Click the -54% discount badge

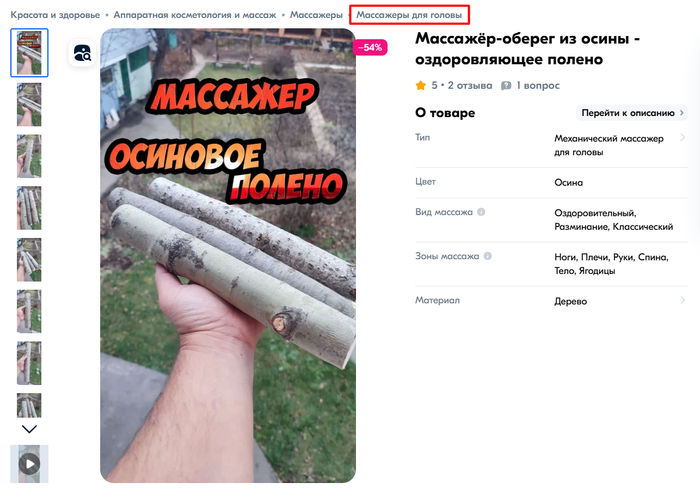click(x=370, y=47)
